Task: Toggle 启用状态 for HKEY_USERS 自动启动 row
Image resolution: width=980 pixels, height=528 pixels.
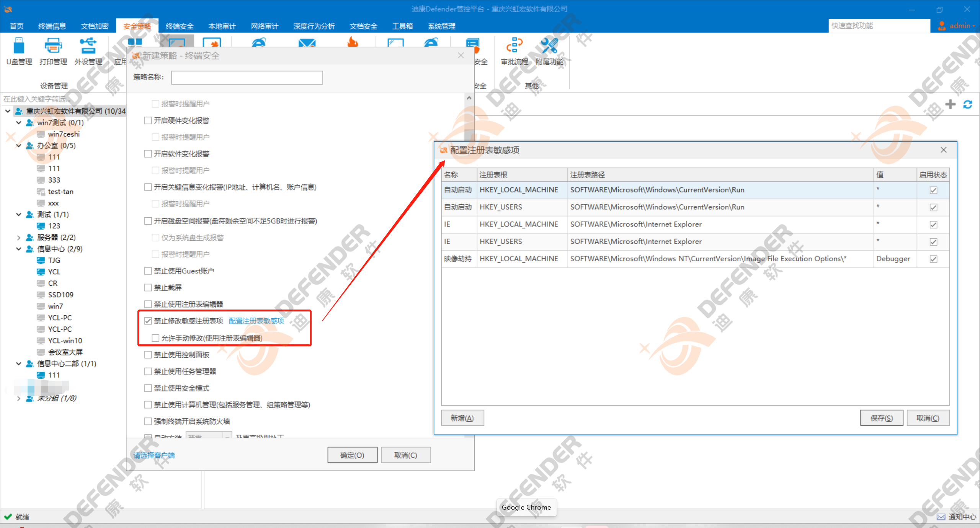Action: [x=933, y=207]
